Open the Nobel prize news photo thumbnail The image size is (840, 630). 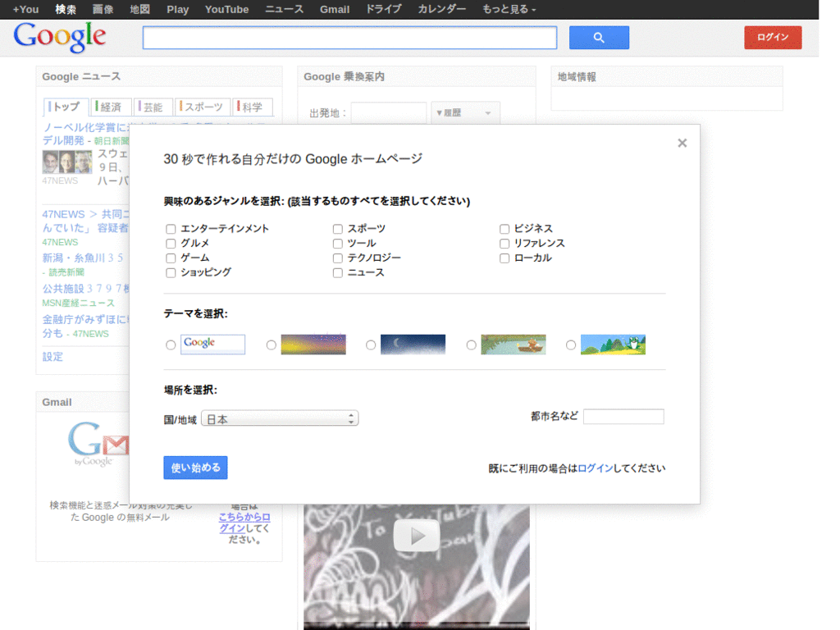point(67,162)
